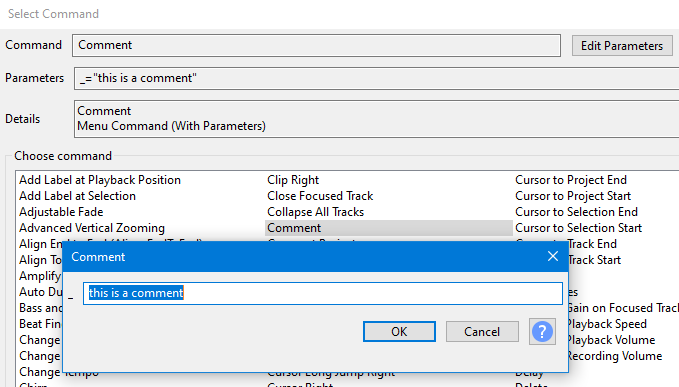
Task: Select the Recording Volume list entry
Action: pos(615,356)
